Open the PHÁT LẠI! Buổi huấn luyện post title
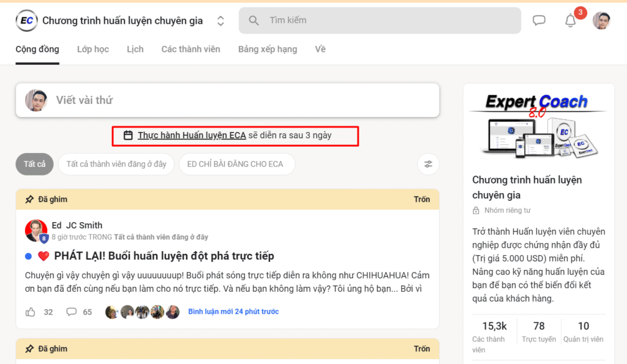The height and width of the screenshot is (364, 627). pos(164,256)
